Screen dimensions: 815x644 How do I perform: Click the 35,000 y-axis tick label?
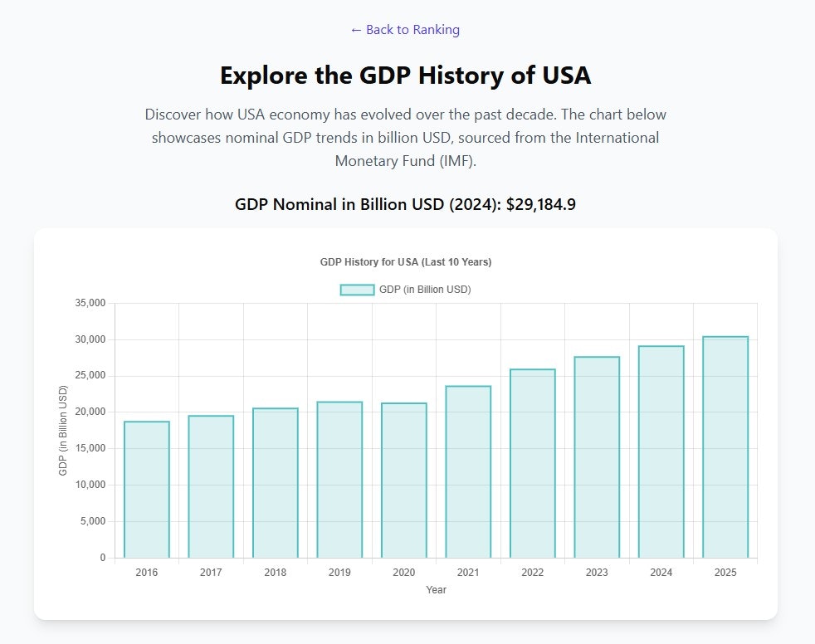90,303
